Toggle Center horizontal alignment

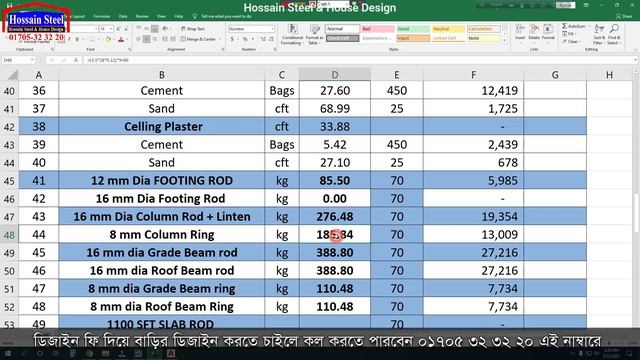click(x=147, y=39)
